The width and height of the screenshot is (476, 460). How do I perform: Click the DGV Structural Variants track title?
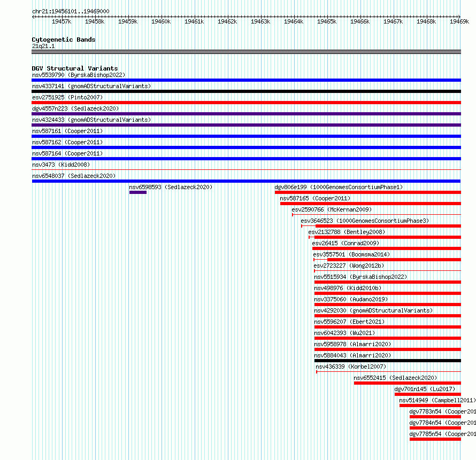75,68
